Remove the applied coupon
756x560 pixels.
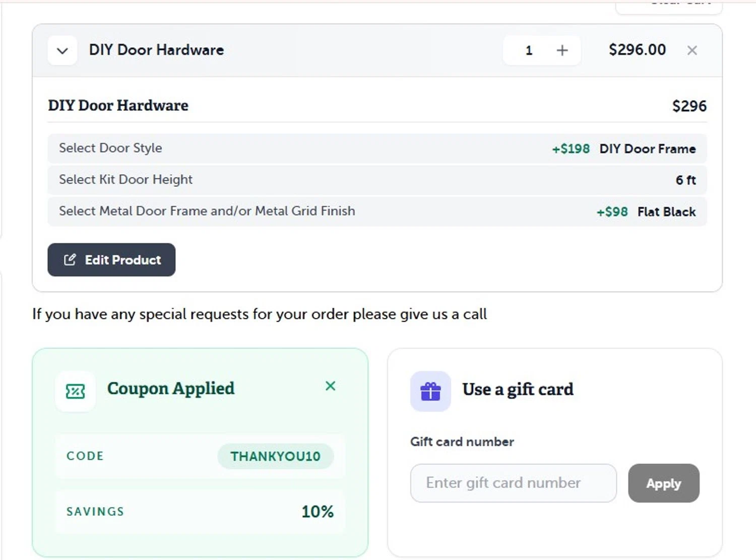331,386
